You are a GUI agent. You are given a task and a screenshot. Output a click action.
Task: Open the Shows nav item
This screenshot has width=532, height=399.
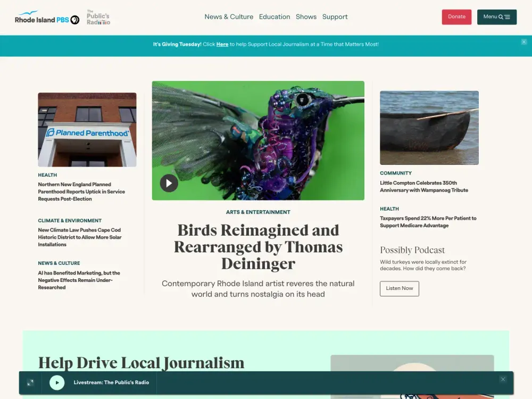(306, 17)
